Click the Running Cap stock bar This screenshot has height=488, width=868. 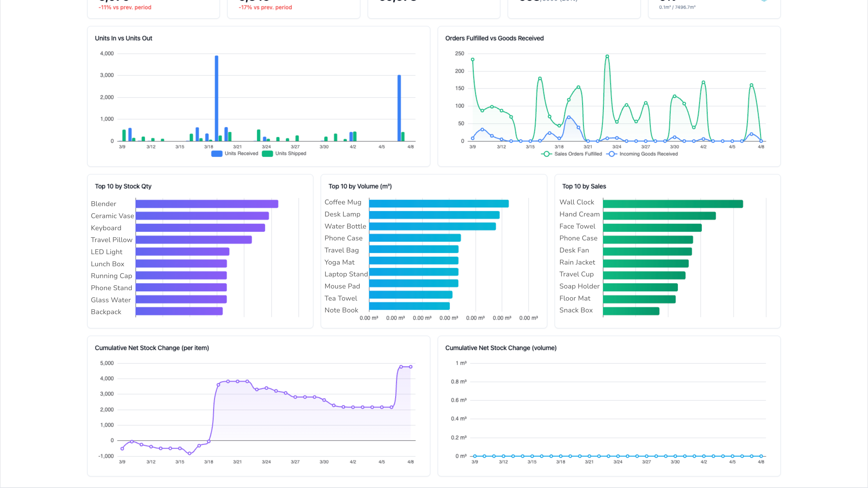(181, 276)
